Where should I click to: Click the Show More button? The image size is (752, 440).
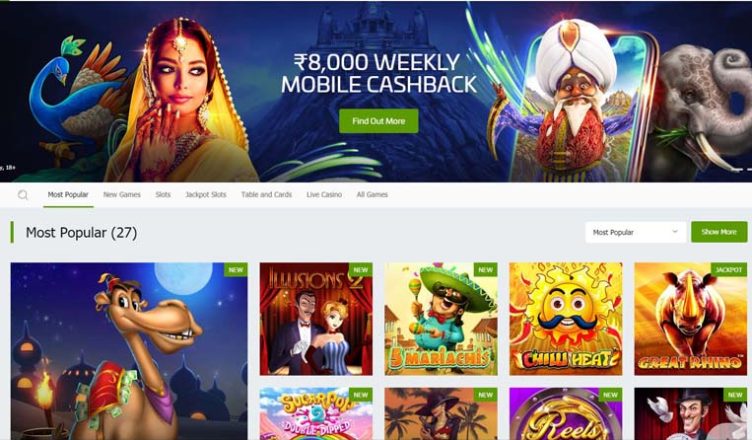(x=719, y=232)
